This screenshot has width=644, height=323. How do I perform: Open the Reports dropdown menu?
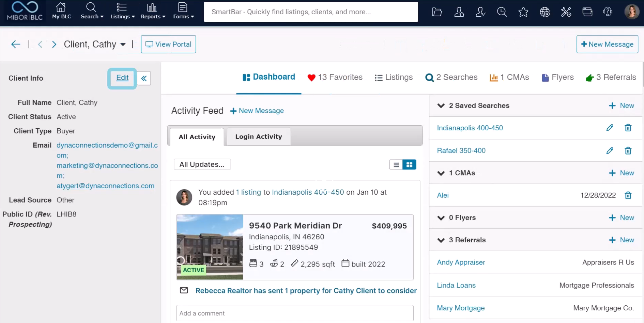[x=153, y=11]
